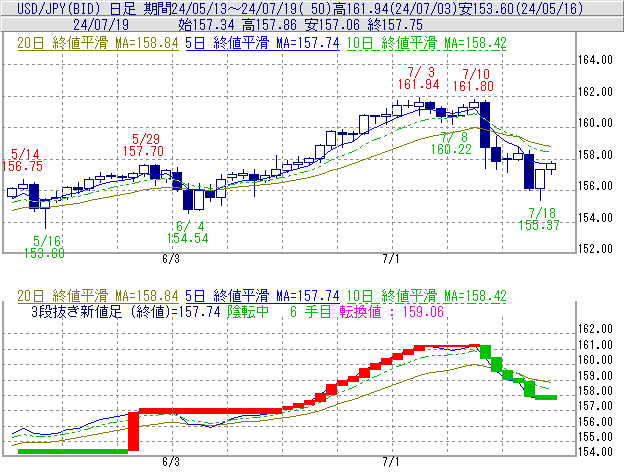Click the green 陰転中 status text

[248, 312]
